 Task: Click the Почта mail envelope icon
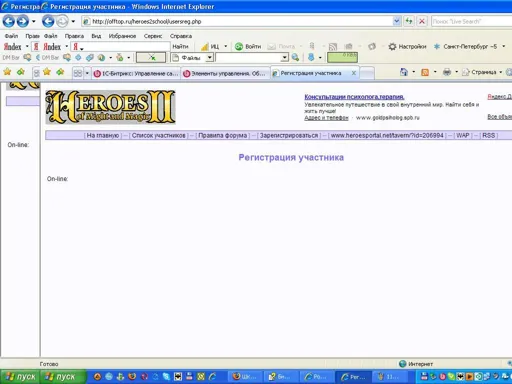272,46
